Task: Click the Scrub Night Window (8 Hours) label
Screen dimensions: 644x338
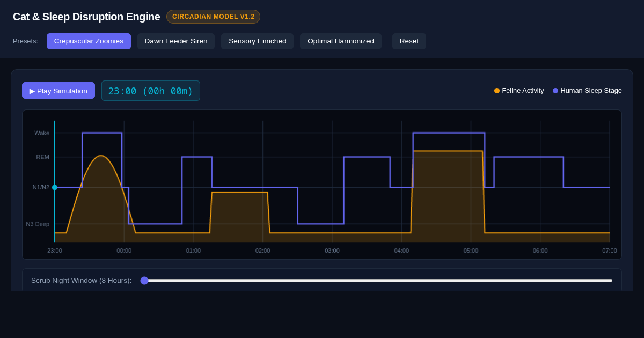Action: coord(81,281)
